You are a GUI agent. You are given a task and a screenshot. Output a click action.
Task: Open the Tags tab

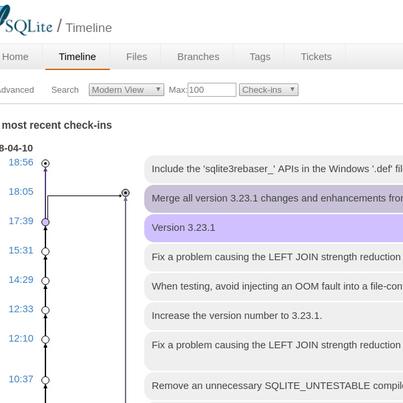pos(260,57)
